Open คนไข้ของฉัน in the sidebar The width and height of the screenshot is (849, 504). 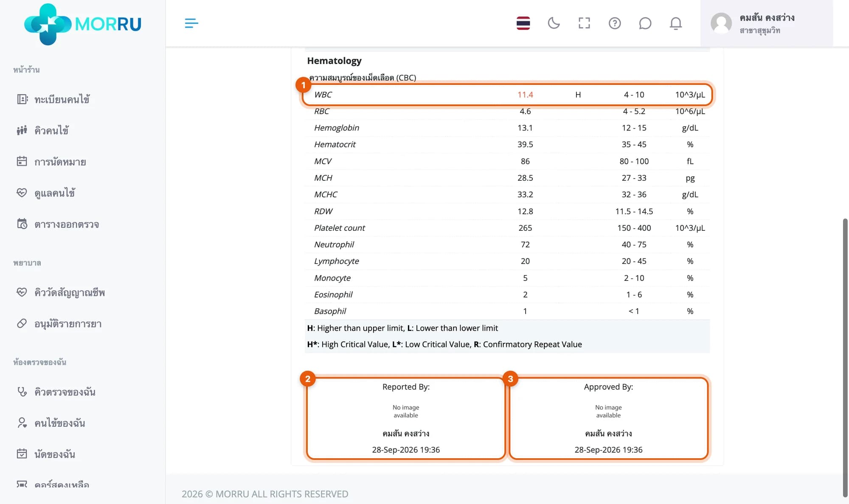click(x=59, y=423)
